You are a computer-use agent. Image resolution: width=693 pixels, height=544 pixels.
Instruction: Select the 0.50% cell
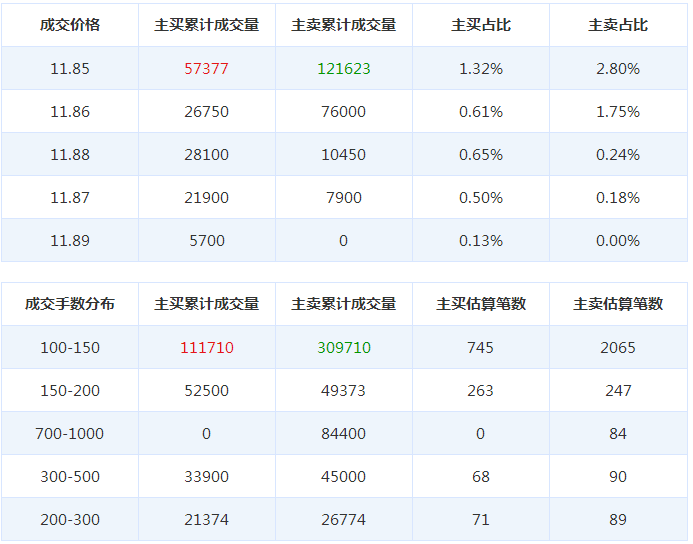click(x=481, y=198)
